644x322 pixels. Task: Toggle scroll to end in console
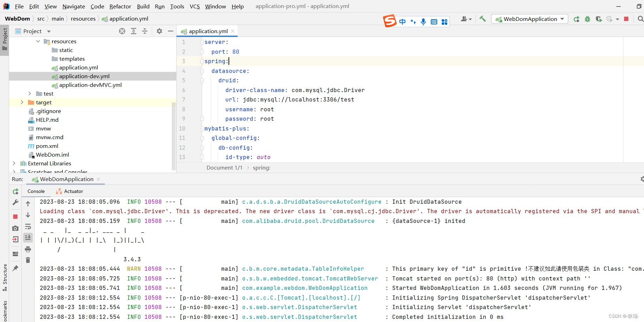tap(28, 238)
